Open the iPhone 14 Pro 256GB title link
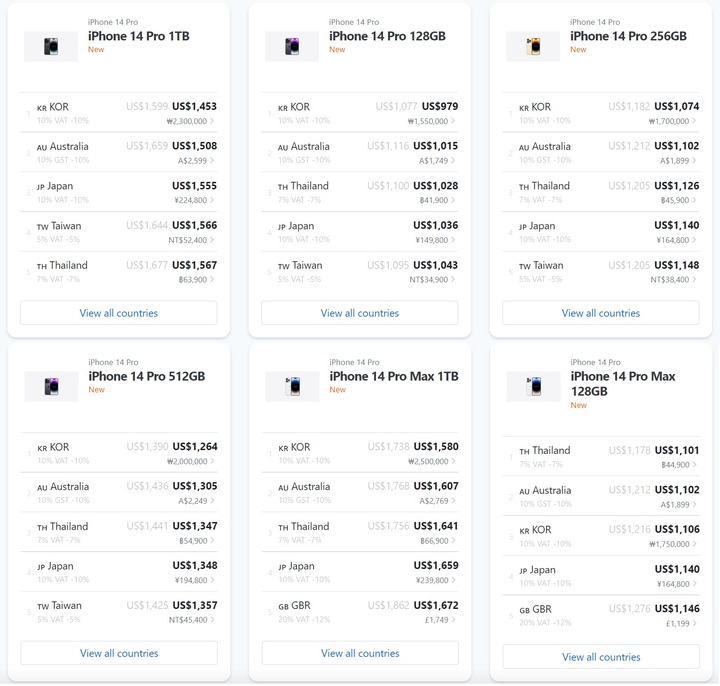The image size is (720, 686). [628, 36]
